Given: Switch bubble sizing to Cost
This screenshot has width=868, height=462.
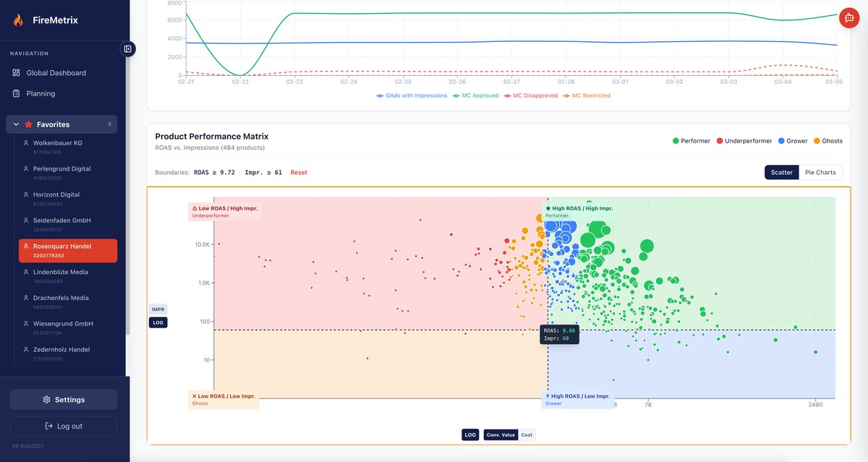Looking at the screenshot, I should point(527,435).
